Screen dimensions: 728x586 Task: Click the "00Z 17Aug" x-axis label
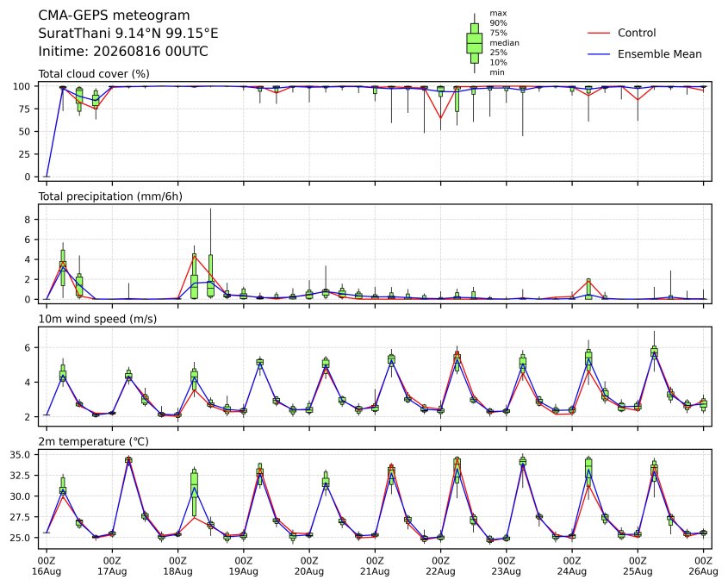tap(112, 565)
